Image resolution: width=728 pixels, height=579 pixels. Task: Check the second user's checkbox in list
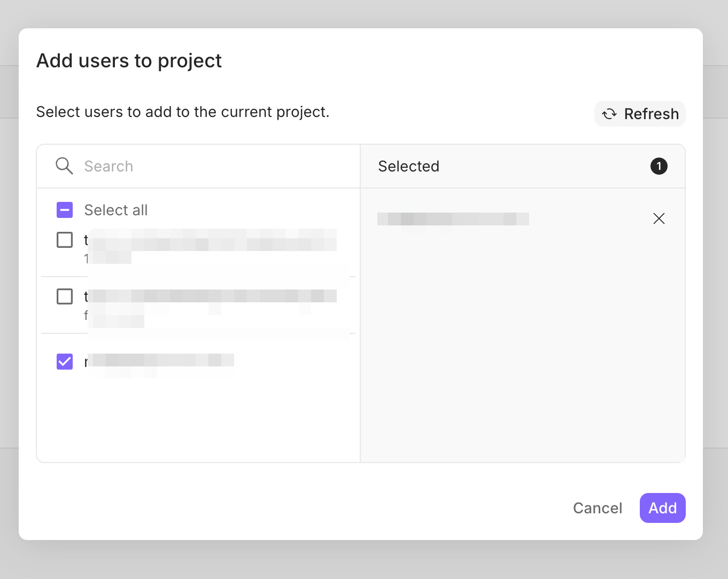coord(65,296)
